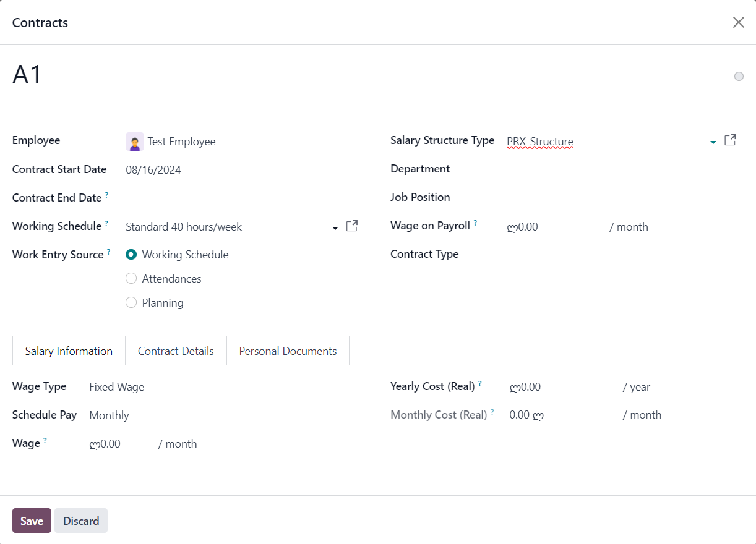
Task: Open Working Schedule external link icon
Action: coord(351,226)
